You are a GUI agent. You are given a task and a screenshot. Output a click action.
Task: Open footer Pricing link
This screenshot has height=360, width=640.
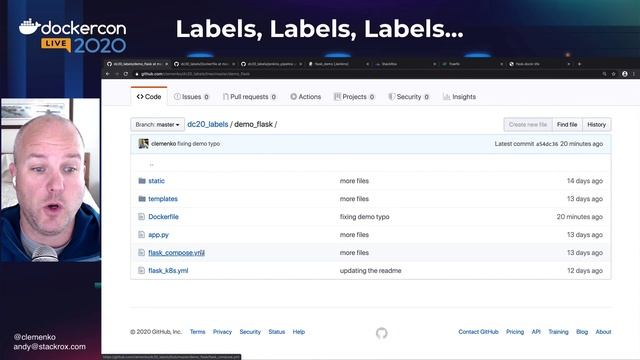(x=515, y=332)
